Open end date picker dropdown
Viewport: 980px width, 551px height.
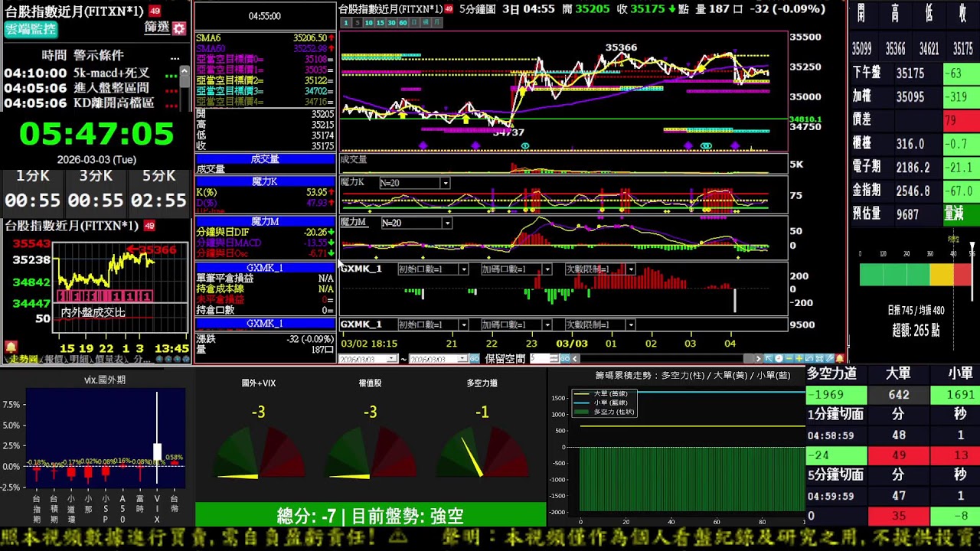click(463, 358)
